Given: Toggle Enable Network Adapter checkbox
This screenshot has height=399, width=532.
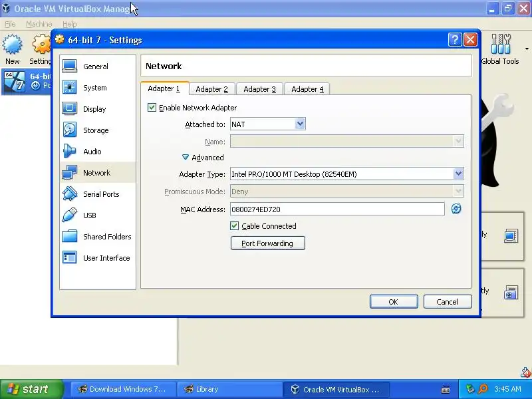Looking at the screenshot, I should pyautogui.click(x=152, y=108).
